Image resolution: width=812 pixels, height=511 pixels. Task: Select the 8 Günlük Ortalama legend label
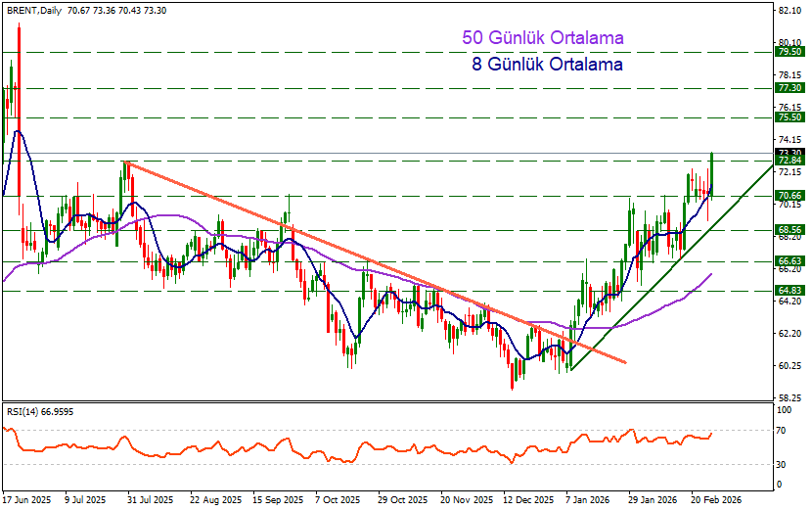pos(546,65)
